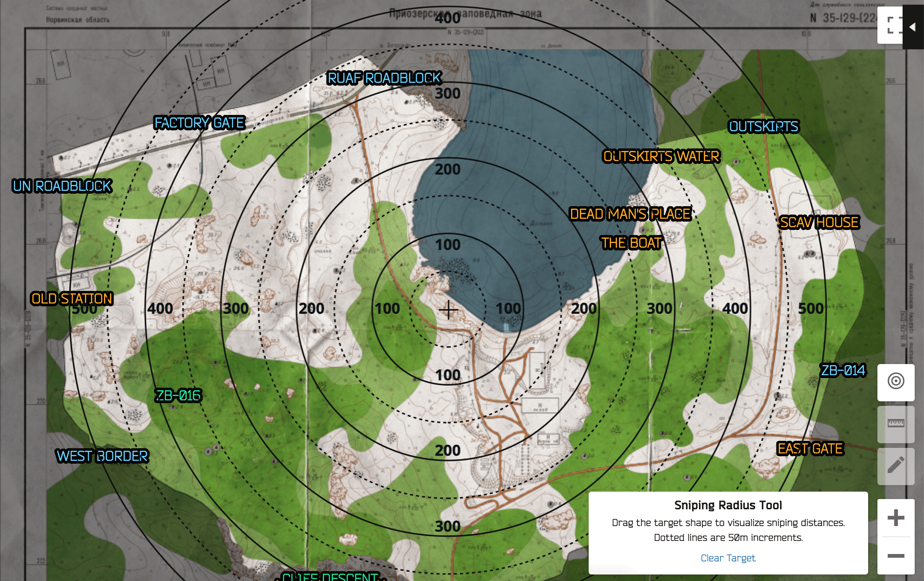Click the SCAV HOUSE extract label
This screenshot has height=581, width=924.
[x=819, y=223]
